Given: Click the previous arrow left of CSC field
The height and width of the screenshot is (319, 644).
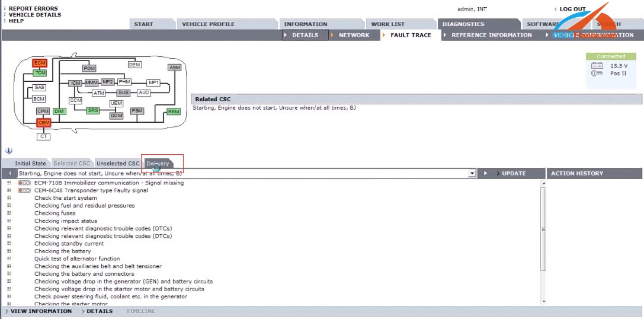Looking at the screenshot, I should 10,173.
